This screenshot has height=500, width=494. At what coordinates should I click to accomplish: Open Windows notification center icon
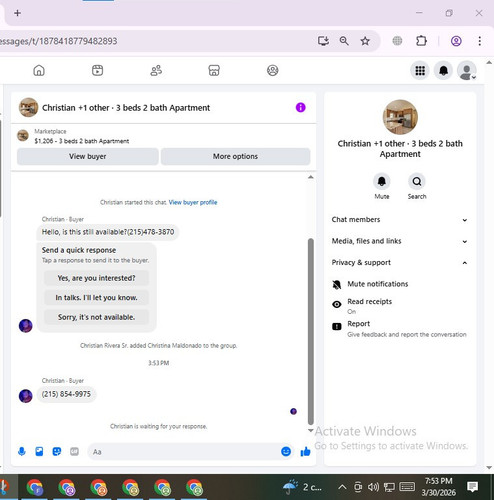472,487
